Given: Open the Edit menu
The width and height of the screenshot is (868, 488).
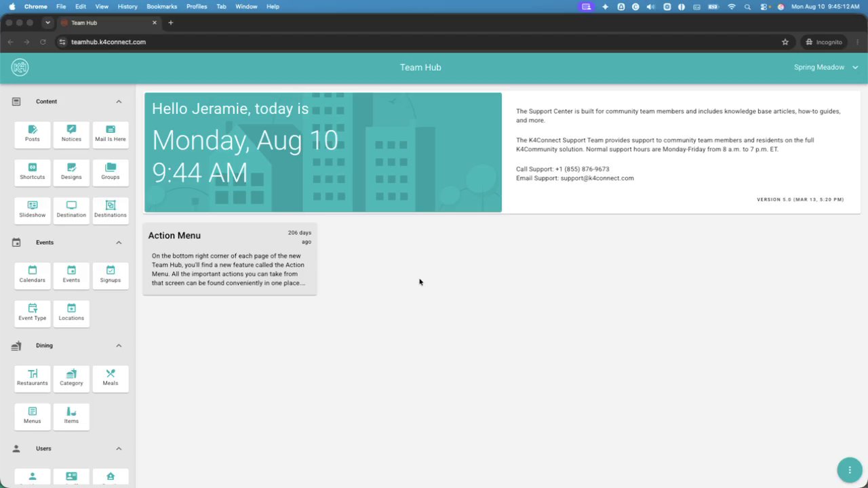Looking at the screenshot, I should [81, 6].
